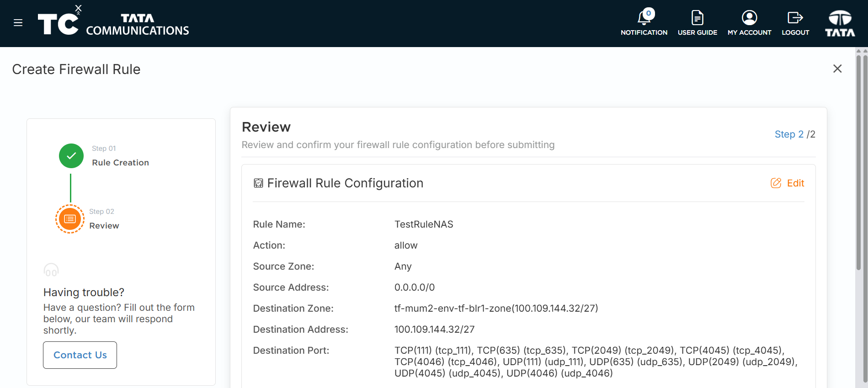Click the Rule Name: label
868x388 pixels.
click(x=279, y=224)
